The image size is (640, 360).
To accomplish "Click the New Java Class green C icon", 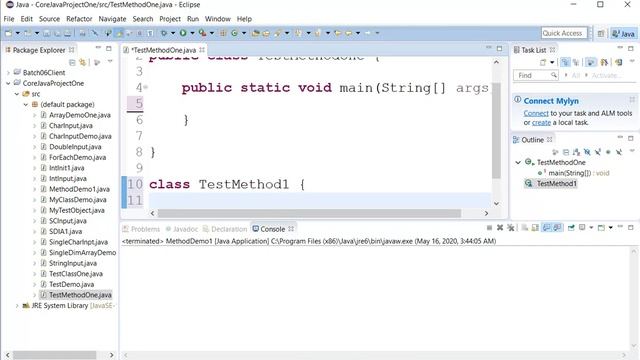I will pos(234,33).
